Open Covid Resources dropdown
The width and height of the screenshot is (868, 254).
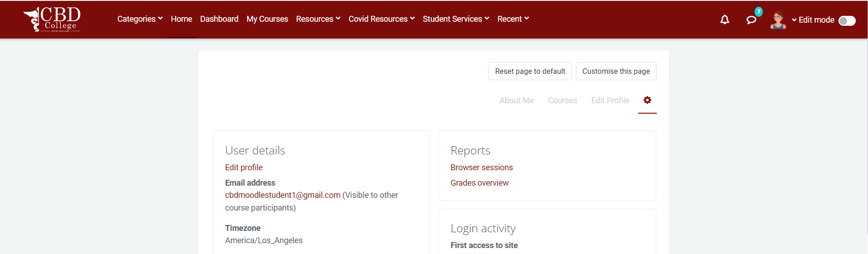[x=381, y=19]
